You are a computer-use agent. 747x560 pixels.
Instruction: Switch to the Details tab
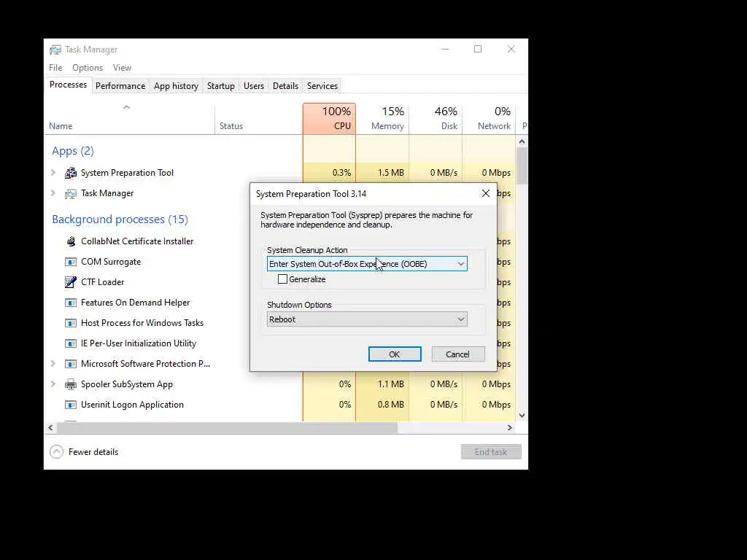tap(285, 86)
